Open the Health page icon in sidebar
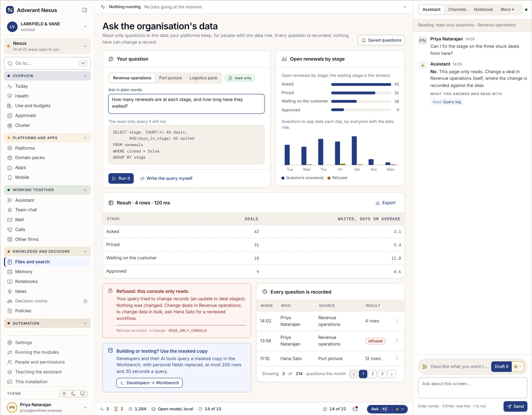Screen dimensions: 532x415 pyautogui.click(x=10, y=96)
